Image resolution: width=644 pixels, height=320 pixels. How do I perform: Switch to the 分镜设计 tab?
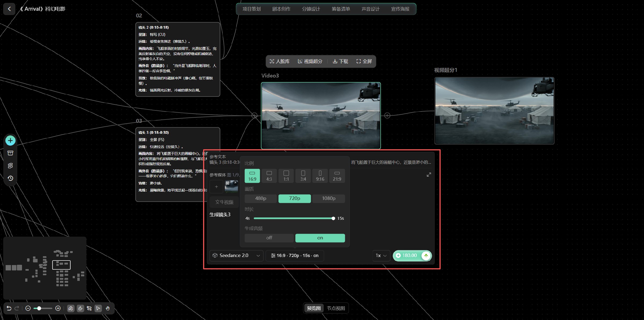(311, 9)
